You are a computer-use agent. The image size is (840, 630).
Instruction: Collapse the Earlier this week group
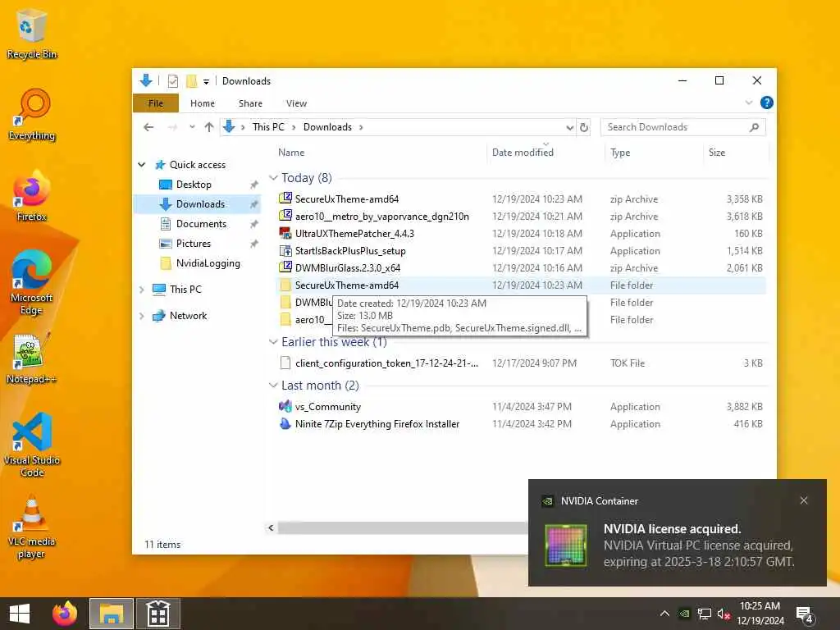pyautogui.click(x=273, y=342)
